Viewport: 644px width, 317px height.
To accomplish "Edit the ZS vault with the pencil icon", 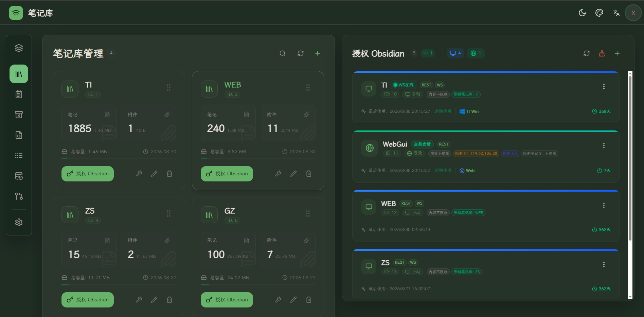I will [154, 300].
